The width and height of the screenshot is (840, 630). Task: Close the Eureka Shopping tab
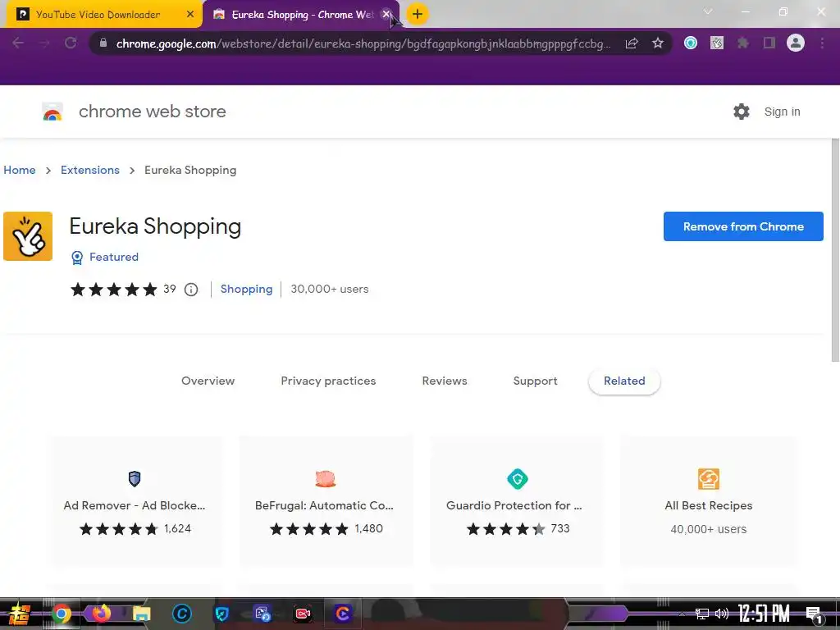(386, 14)
